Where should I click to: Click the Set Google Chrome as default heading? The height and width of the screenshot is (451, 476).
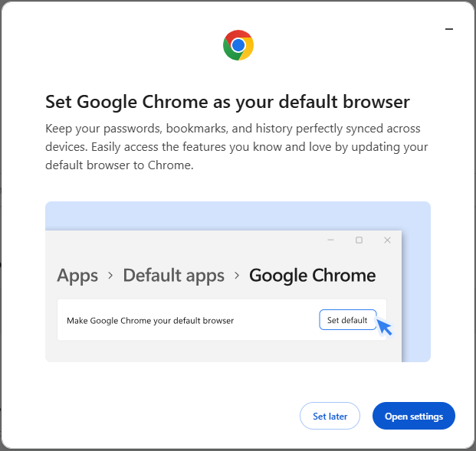(x=228, y=102)
